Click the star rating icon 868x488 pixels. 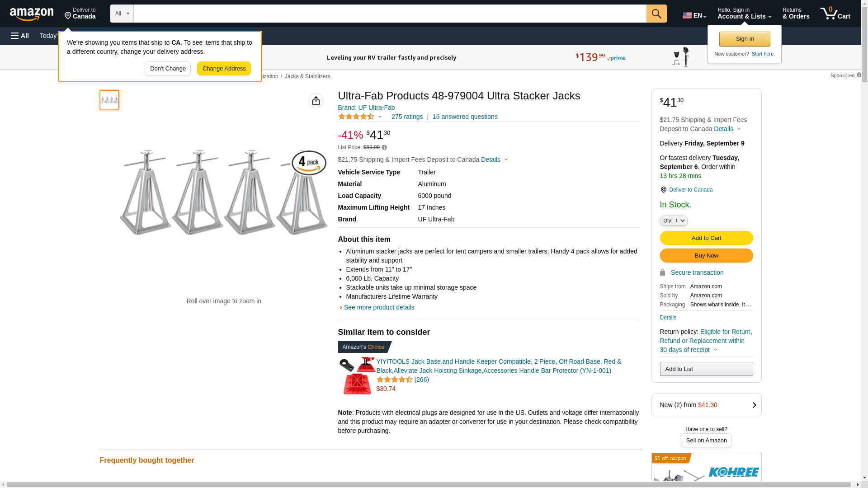coord(356,117)
